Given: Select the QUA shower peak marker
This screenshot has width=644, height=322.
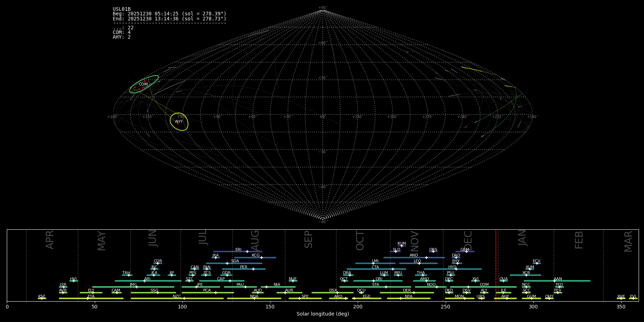Looking at the screenshot, I should (x=503, y=281).
